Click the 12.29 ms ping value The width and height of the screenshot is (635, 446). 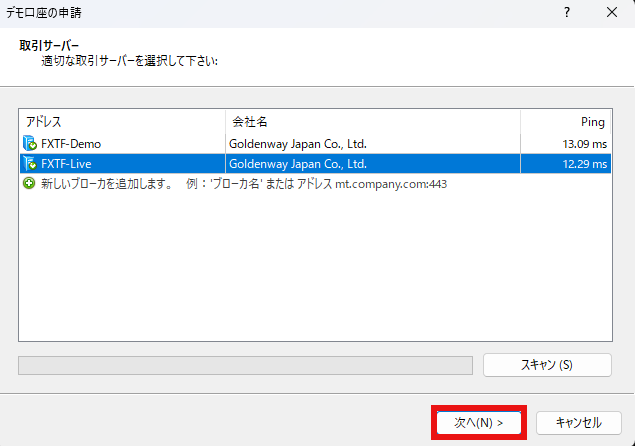584,164
